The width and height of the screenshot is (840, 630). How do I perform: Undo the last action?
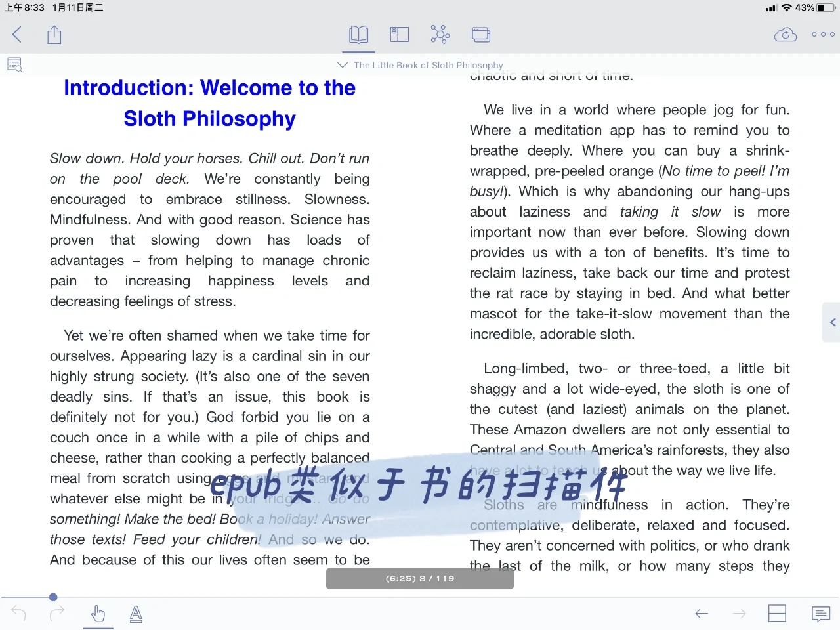(x=18, y=614)
